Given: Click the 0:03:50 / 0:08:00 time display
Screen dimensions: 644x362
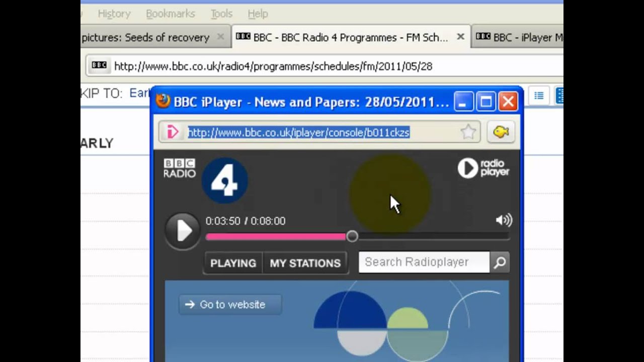Looking at the screenshot, I should click(x=246, y=221).
